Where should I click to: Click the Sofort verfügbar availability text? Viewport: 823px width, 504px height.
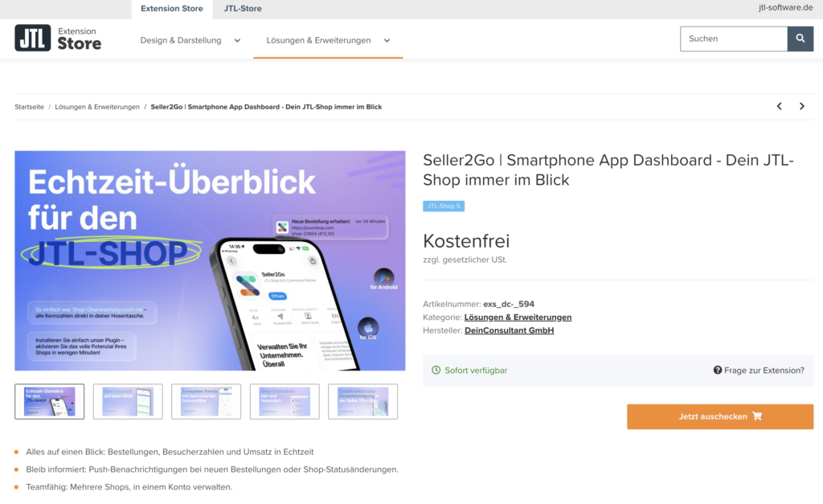click(476, 370)
